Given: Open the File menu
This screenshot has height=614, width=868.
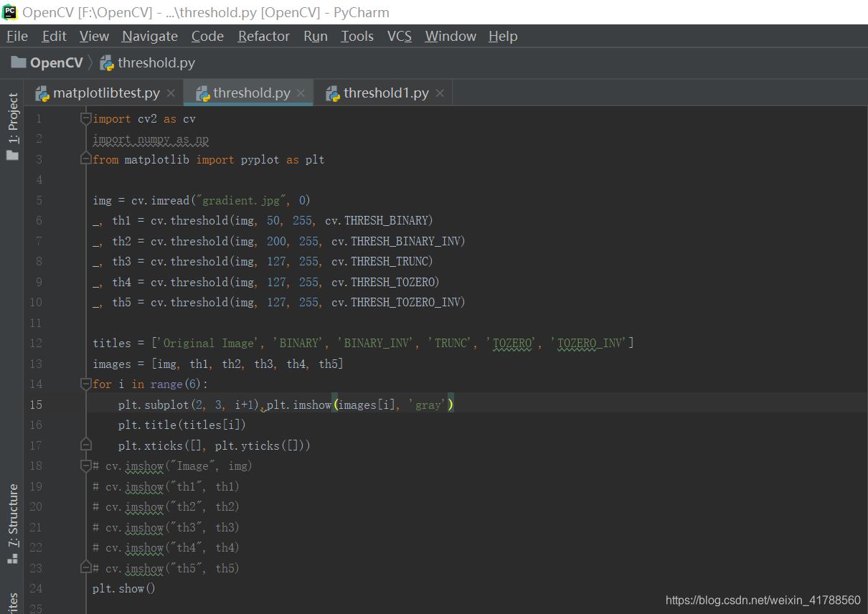Looking at the screenshot, I should point(17,37).
